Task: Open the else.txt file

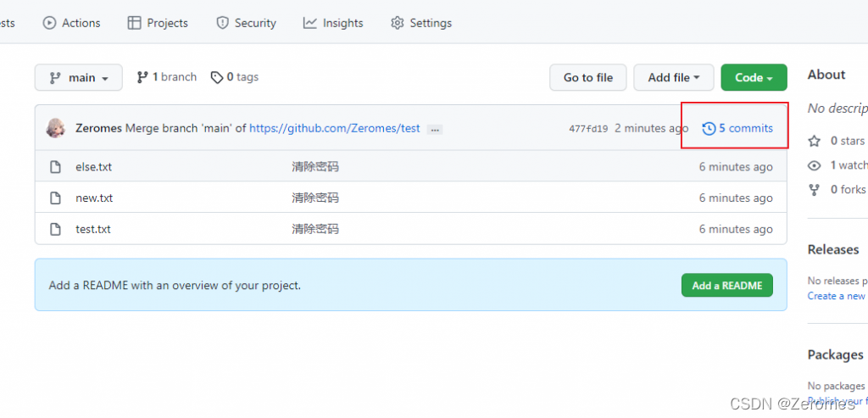Action: point(93,167)
